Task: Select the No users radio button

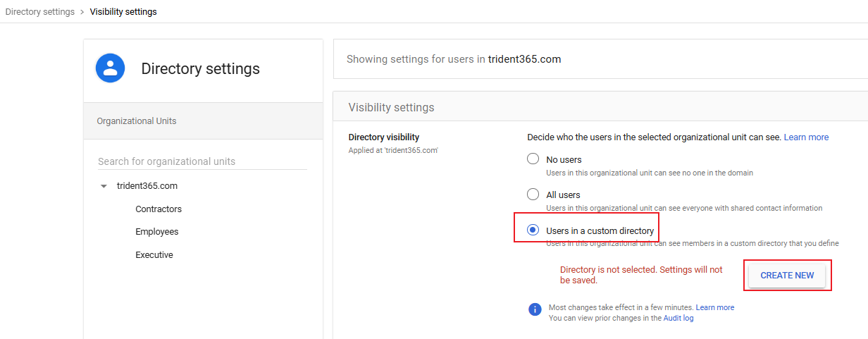Action: (x=533, y=159)
